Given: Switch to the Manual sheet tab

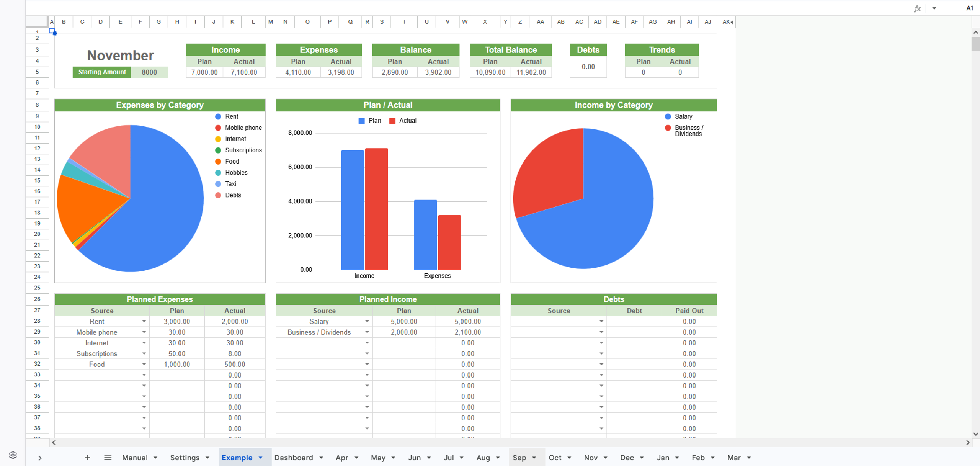Looking at the screenshot, I should (x=135, y=458).
